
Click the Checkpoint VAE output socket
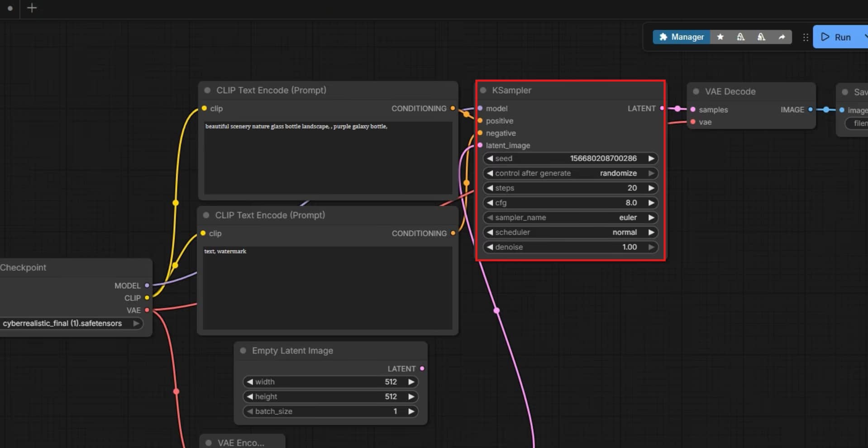pos(147,310)
